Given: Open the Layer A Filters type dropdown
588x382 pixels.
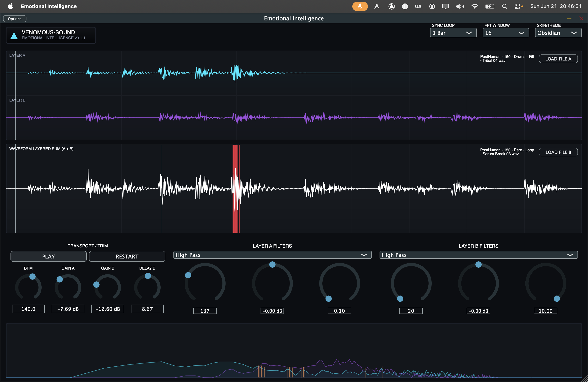Looking at the screenshot, I should [x=272, y=255].
